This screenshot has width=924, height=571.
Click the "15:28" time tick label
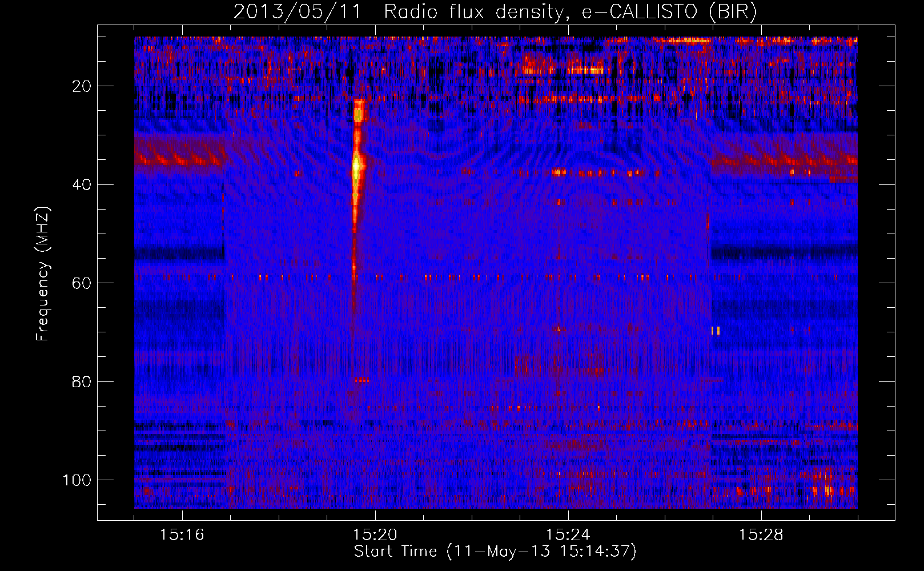[x=761, y=535]
